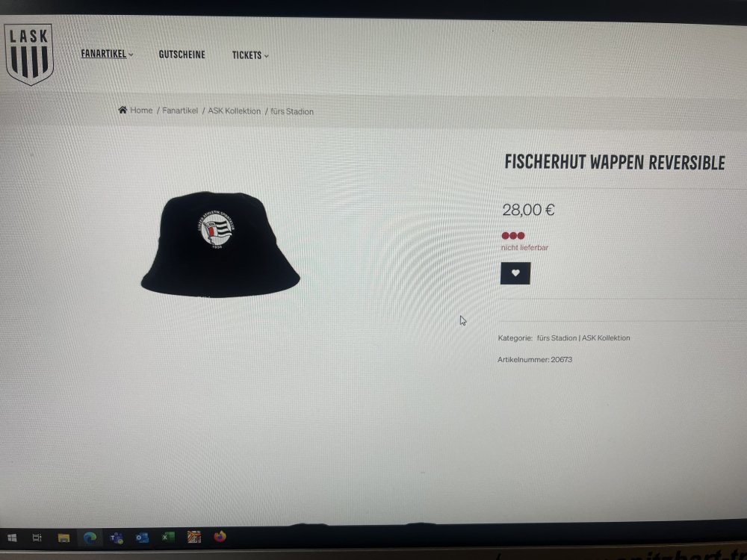Open the ASK Kollektion breadcrumb link
Screen dimensions: 747x560
235,111
